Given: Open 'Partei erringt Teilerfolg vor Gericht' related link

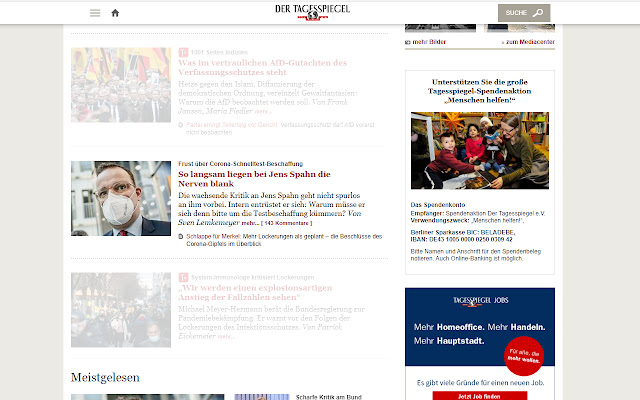Looking at the screenshot, I should point(232,125).
